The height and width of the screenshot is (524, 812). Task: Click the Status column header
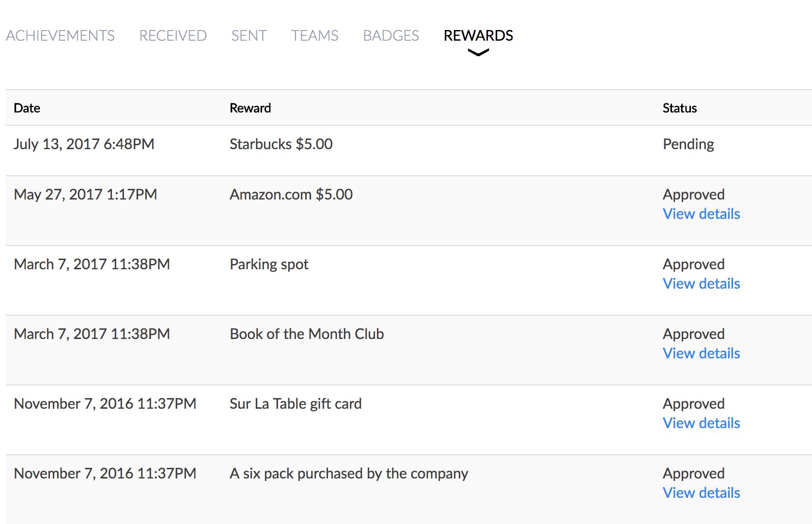[x=679, y=108]
